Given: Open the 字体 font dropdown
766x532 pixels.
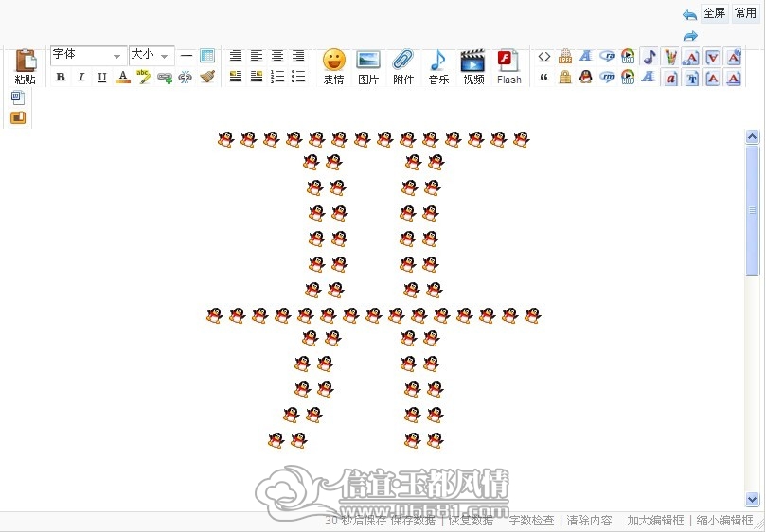Looking at the screenshot, I should [88, 55].
